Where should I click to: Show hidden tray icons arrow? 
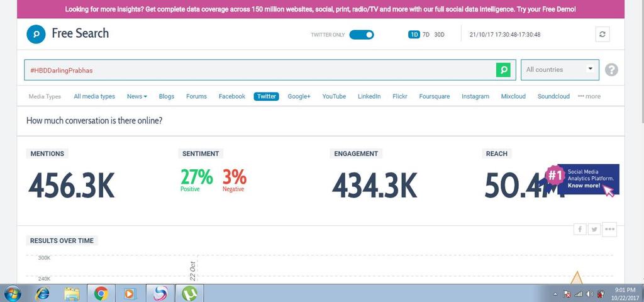556,294
